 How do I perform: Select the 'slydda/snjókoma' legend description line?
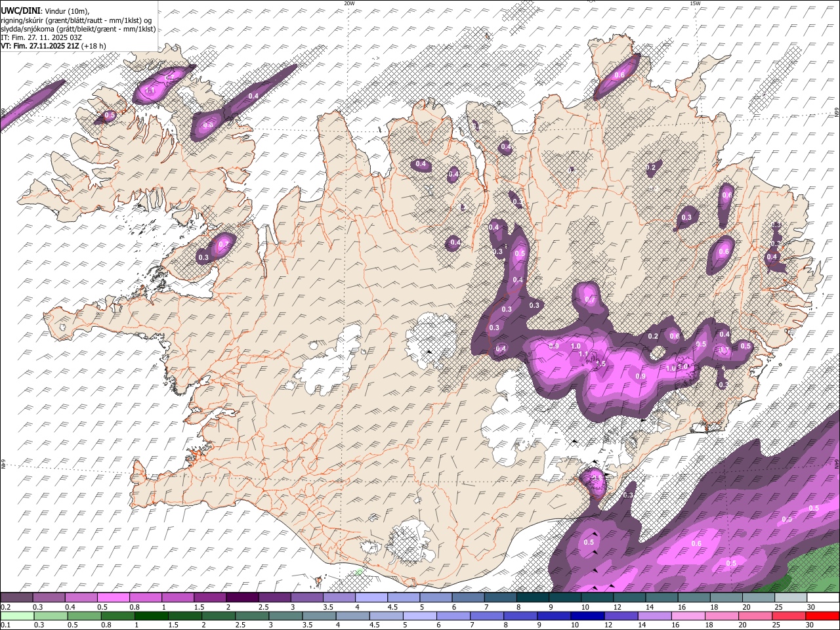(x=78, y=28)
